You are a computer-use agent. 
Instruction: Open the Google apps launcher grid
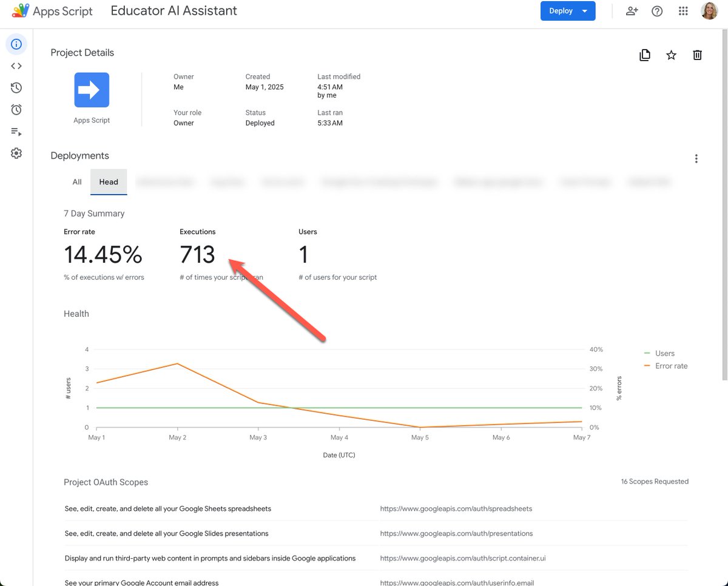[682, 11]
